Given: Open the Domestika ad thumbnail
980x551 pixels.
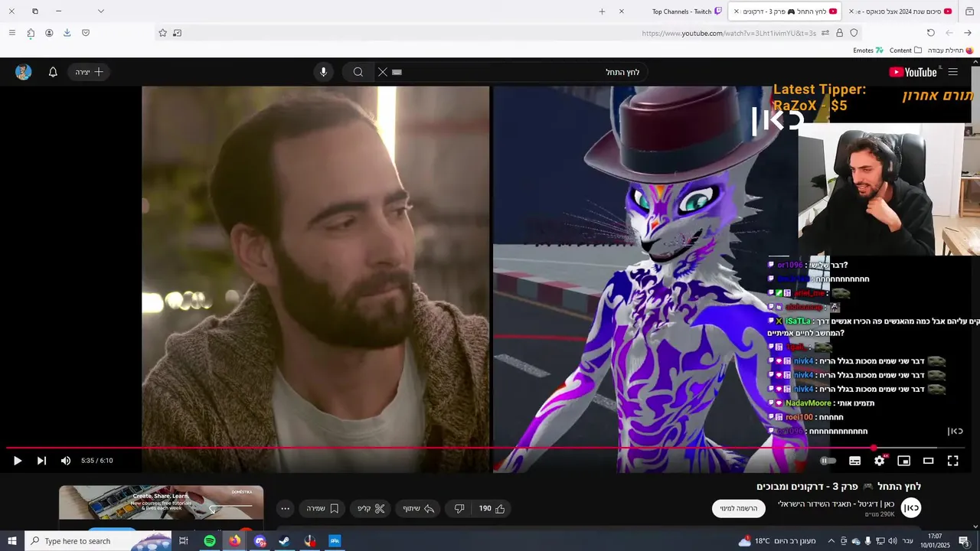Looking at the screenshot, I should coord(161,503).
